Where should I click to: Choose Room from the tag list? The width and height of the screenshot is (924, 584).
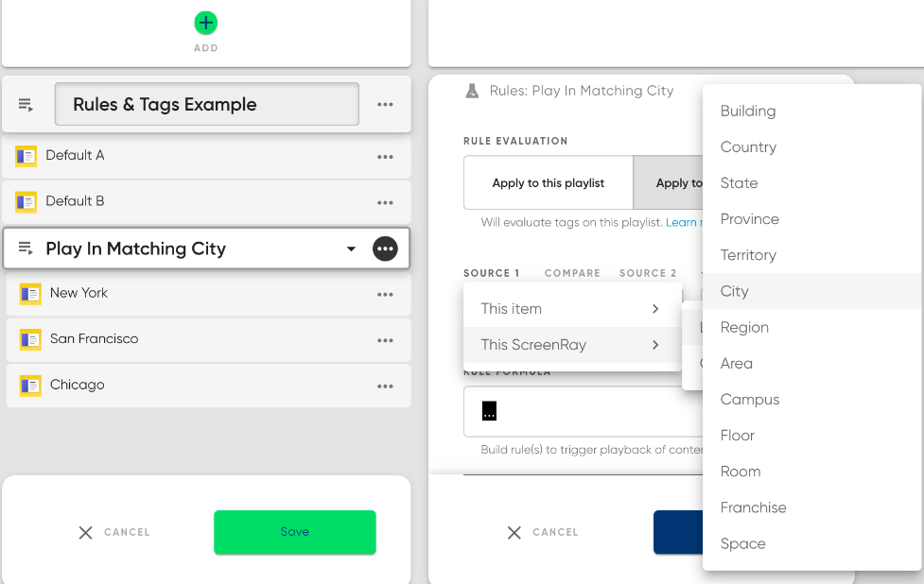tap(812, 471)
